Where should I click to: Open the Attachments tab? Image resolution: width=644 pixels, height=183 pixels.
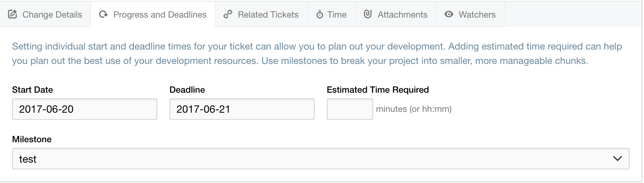396,14
